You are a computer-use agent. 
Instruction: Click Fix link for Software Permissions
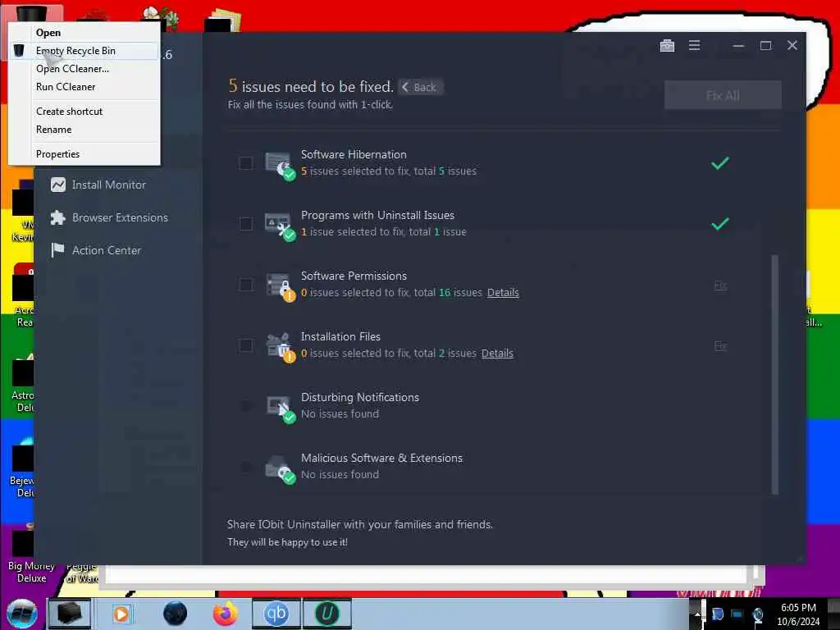point(720,285)
